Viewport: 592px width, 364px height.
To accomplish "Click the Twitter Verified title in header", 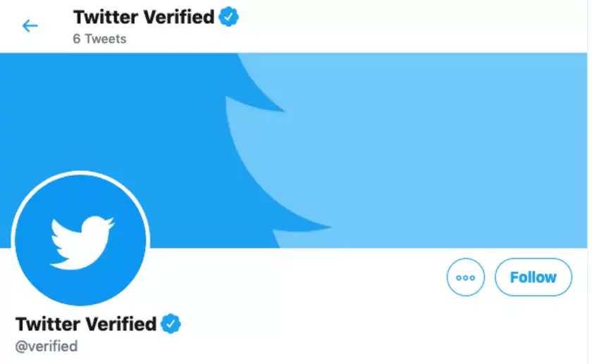I will [143, 17].
